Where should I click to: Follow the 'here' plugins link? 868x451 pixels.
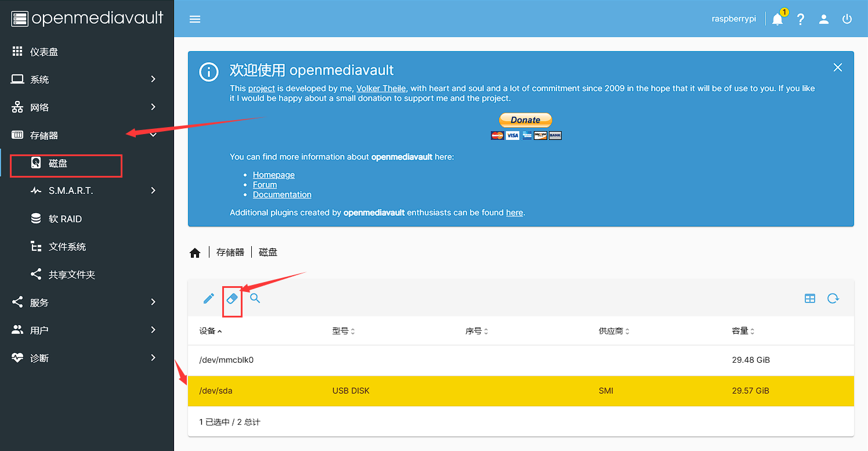click(x=515, y=212)
